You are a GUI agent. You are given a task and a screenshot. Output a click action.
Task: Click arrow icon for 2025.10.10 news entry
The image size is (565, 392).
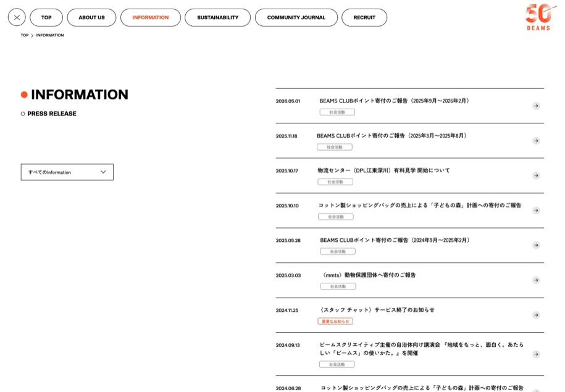pyautogui.click(x=536, y=211)
